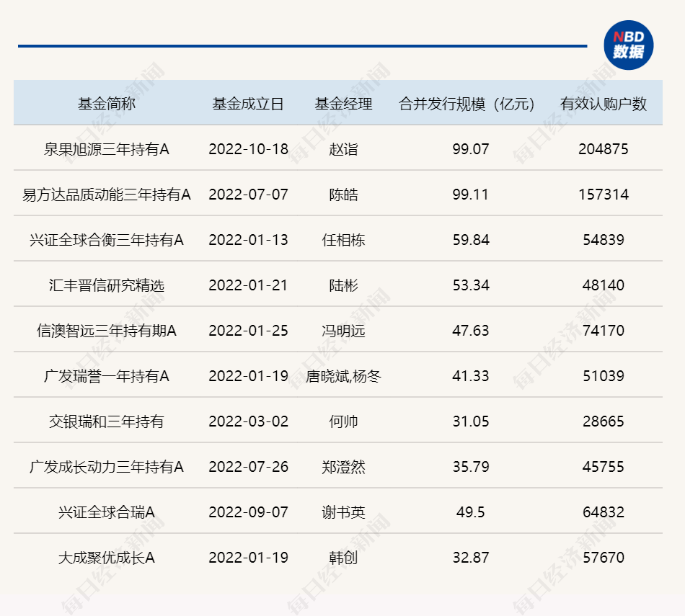Click subscriber count 204875
Screen dimensions: 685x616
[x=604, y=149]
